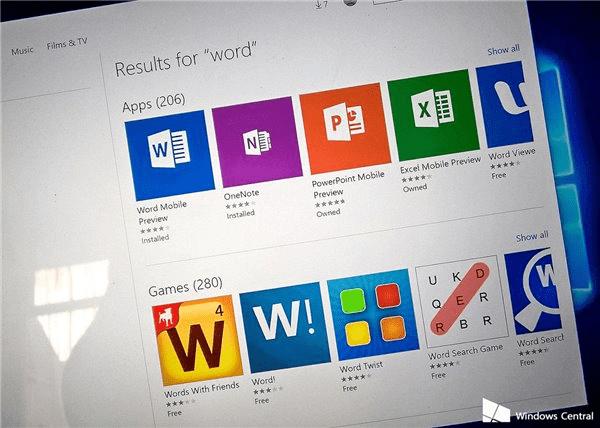The width and height of the screenshot is (600, 428).
Task: Click the Word Mobile Preview title text
Action: [161, 213]
